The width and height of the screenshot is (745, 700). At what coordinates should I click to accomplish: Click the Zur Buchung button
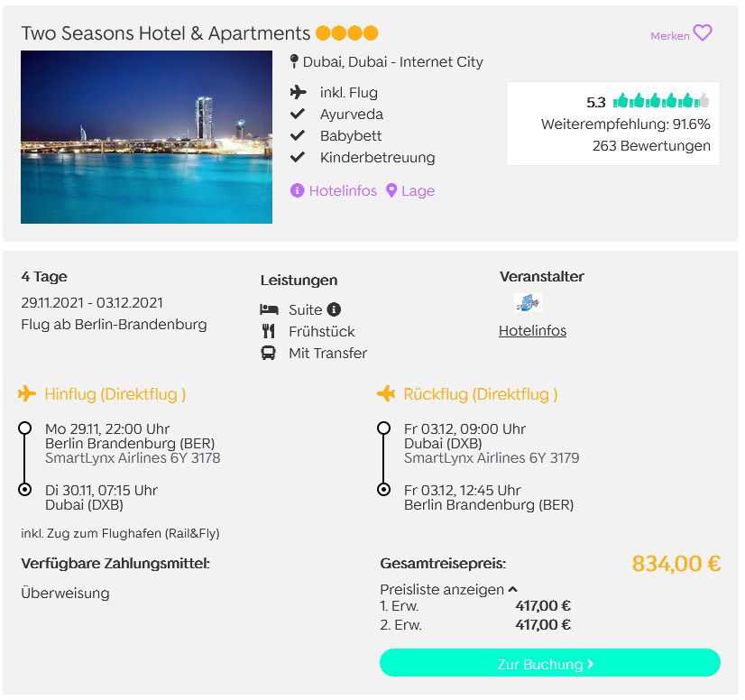tap(549, 663)
